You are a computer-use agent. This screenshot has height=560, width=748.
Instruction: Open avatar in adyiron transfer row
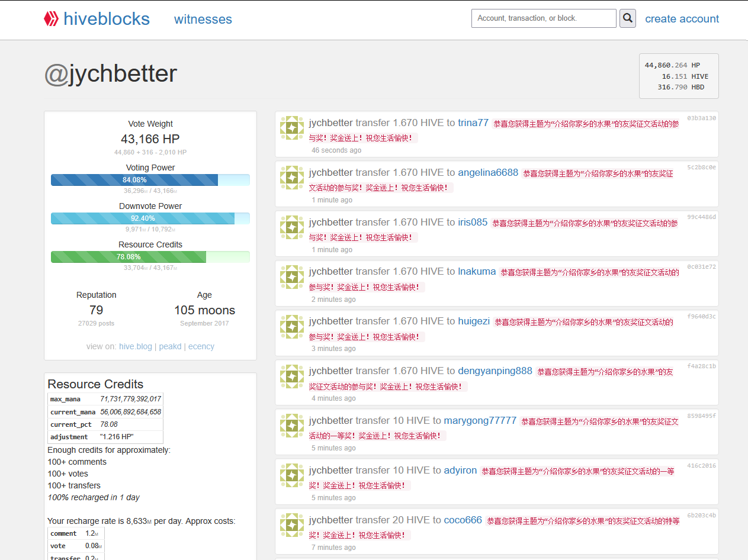pyautogui.click(x=291, y=475)
